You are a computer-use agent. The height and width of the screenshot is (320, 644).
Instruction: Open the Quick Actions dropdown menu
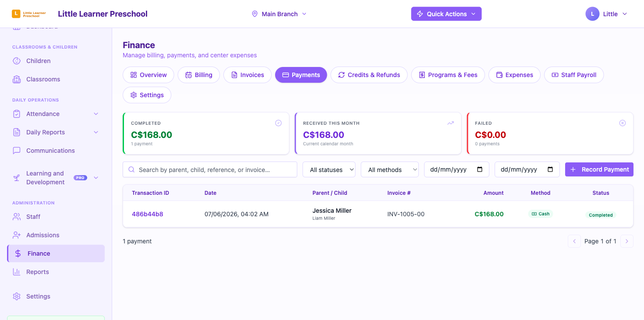pyautogui.click(x=446, y=14)
